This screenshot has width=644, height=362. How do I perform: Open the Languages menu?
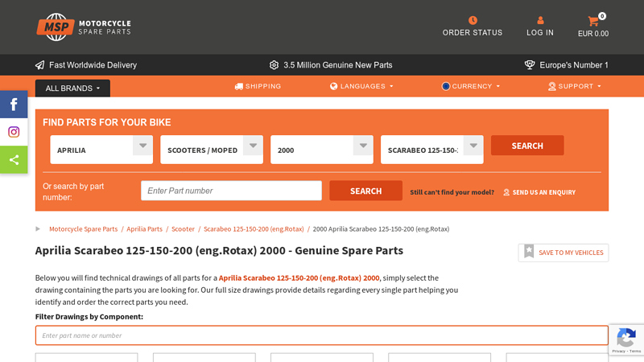click(361, 86)
